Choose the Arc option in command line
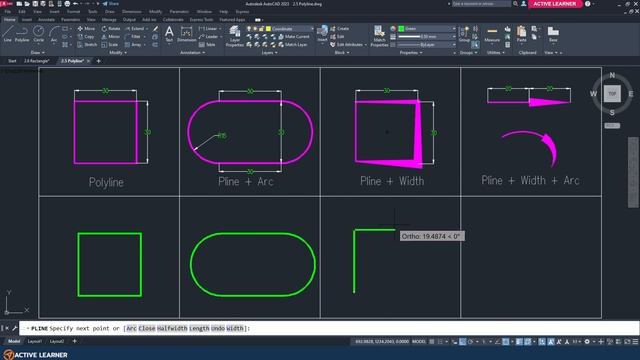 tap(131, 328)
